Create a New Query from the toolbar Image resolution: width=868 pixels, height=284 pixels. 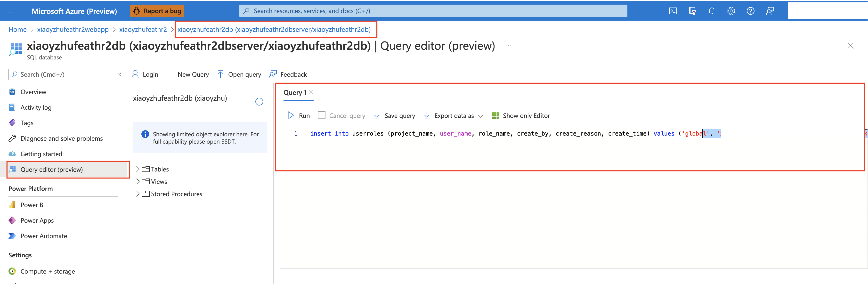point(187,74)
